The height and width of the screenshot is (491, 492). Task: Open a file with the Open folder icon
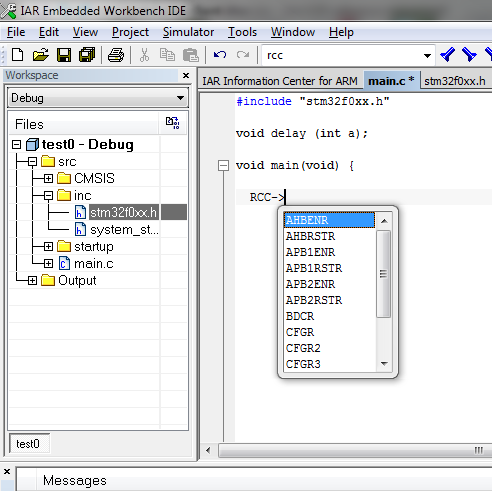tap(41, 55)
